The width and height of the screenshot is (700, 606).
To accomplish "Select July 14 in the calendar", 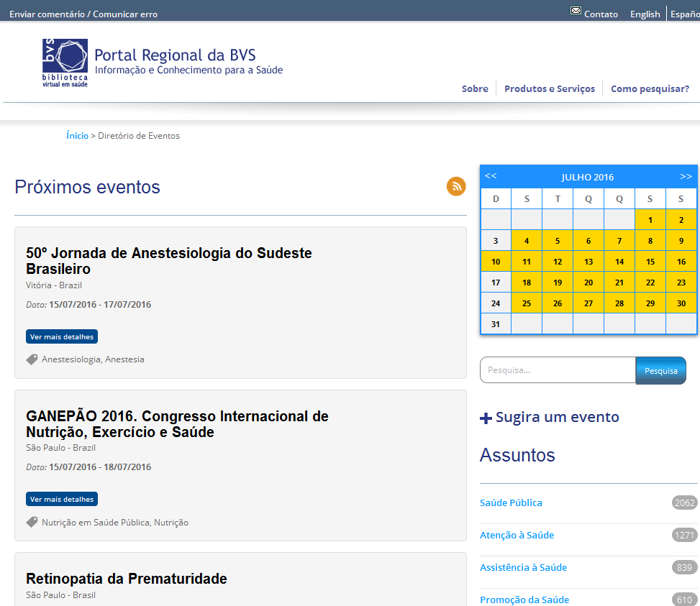I will (619, 262).
